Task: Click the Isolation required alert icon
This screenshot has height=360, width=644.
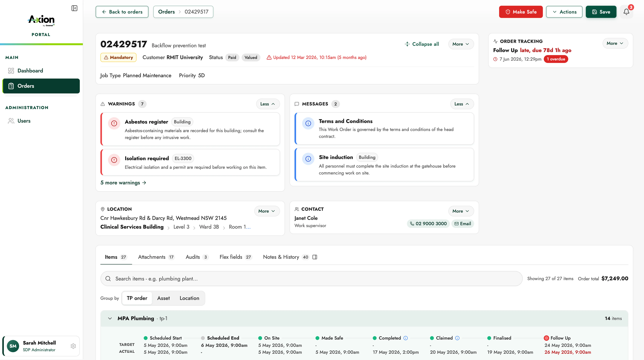Action: pos(114,160)
